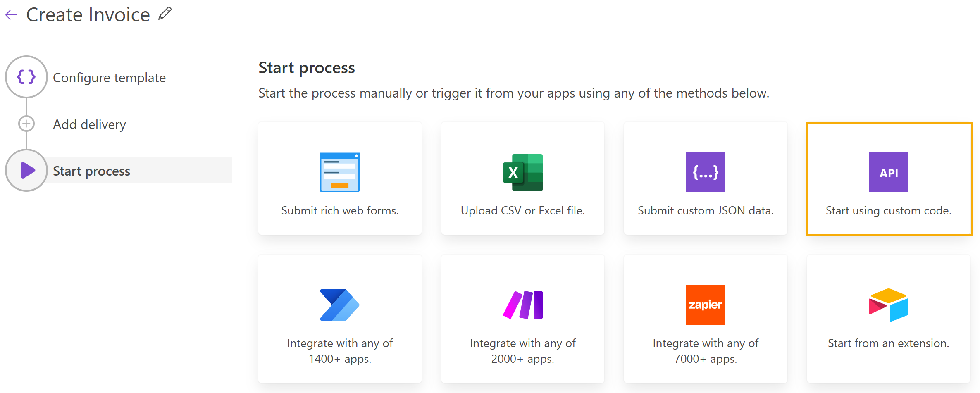This screenshot has width=980, height=393.
Task: Open the Configure template curly-braces step icon
Action: pyautogui.click(x=26, y=77)
